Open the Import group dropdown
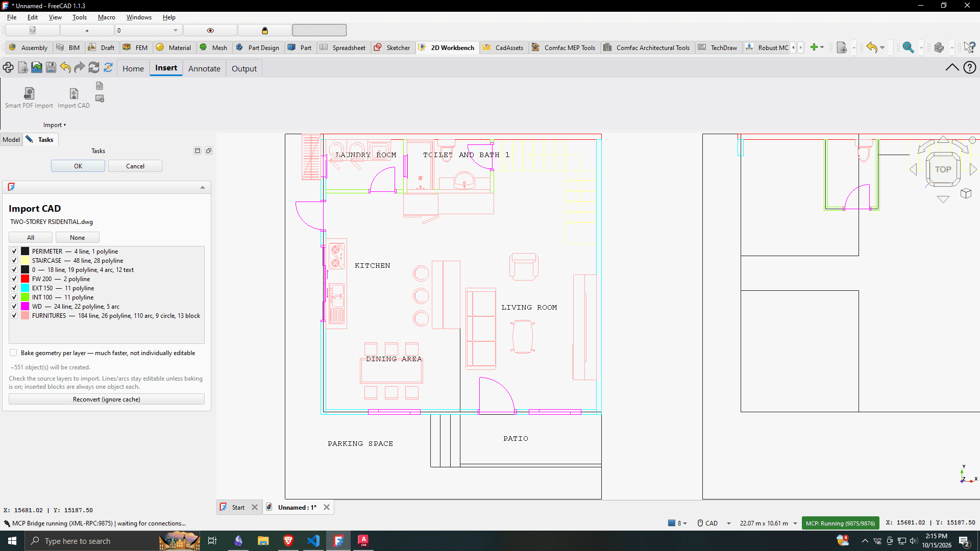Screen dimensions: 980x551 [x=55, y=125]
